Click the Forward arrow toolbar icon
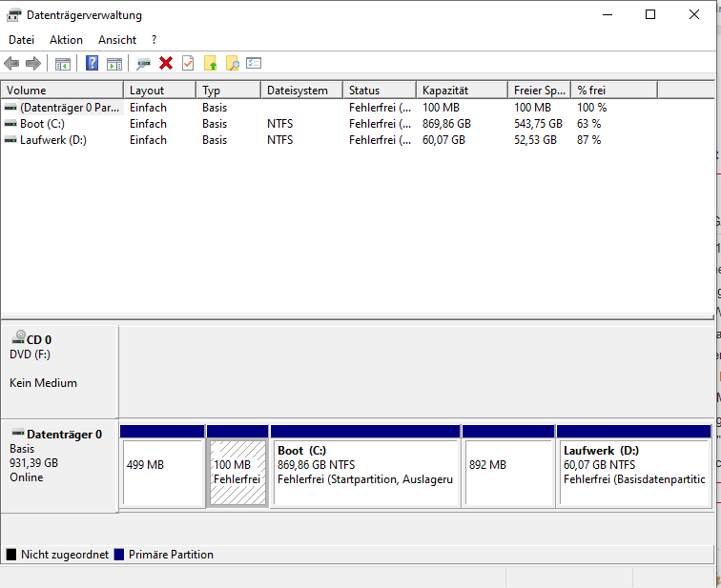Viewport: 721px width, 588px height. pyautogui.click(x=33, y=63)
